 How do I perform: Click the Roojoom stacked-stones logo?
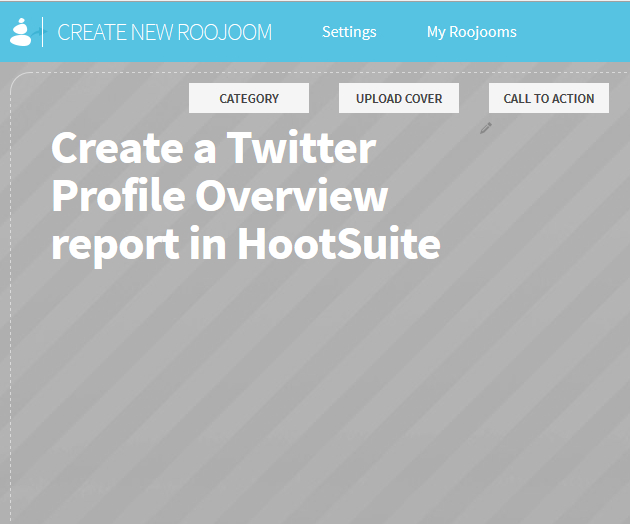click(x=21, y=32)
